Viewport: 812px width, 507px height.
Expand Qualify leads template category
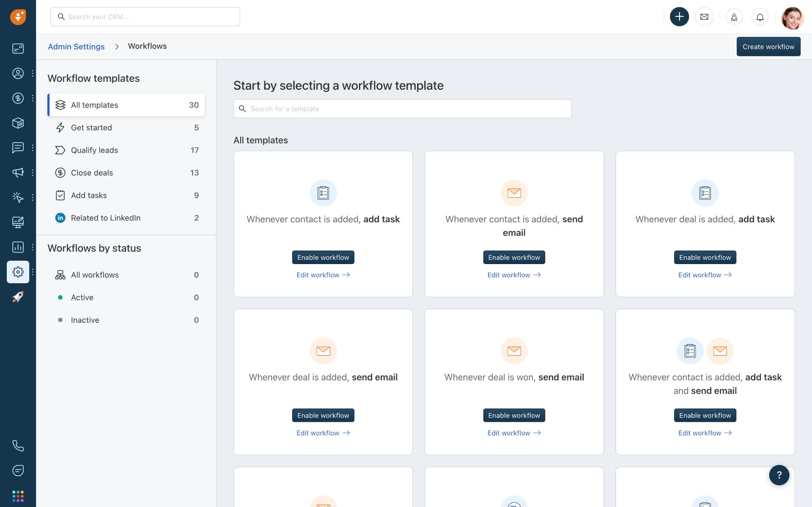pyautogui.click(x=94, y=149)
